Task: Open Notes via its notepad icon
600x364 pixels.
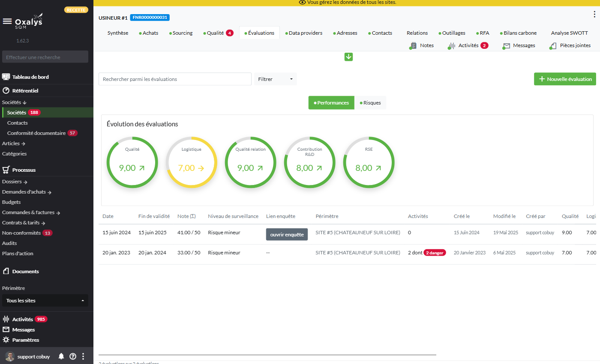Action: pyautogui.click(x=414, y=45)
